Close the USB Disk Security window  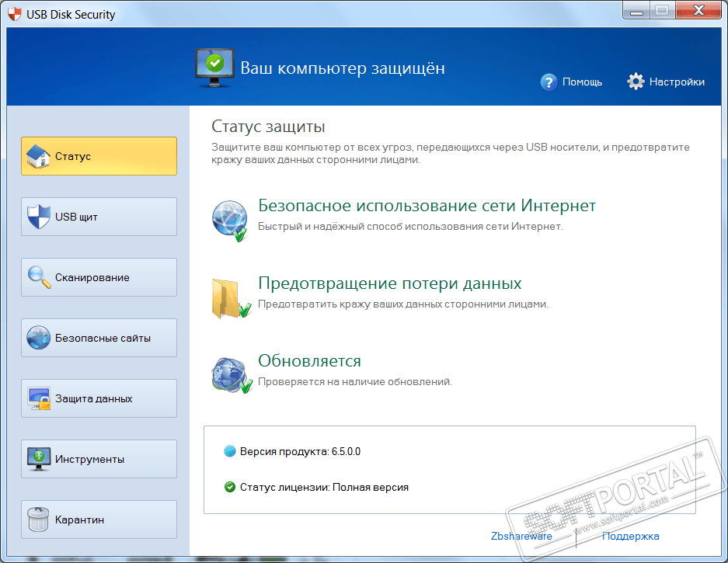698,10
